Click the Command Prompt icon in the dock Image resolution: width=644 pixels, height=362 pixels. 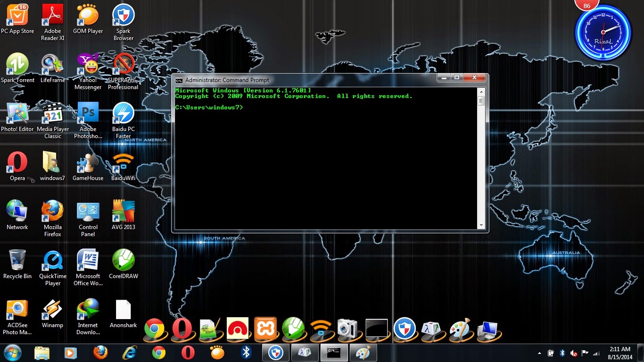[376, 329]
